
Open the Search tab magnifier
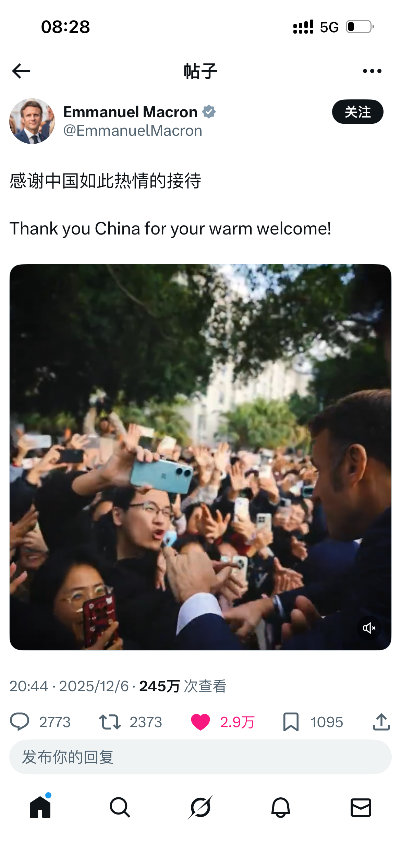120,807
